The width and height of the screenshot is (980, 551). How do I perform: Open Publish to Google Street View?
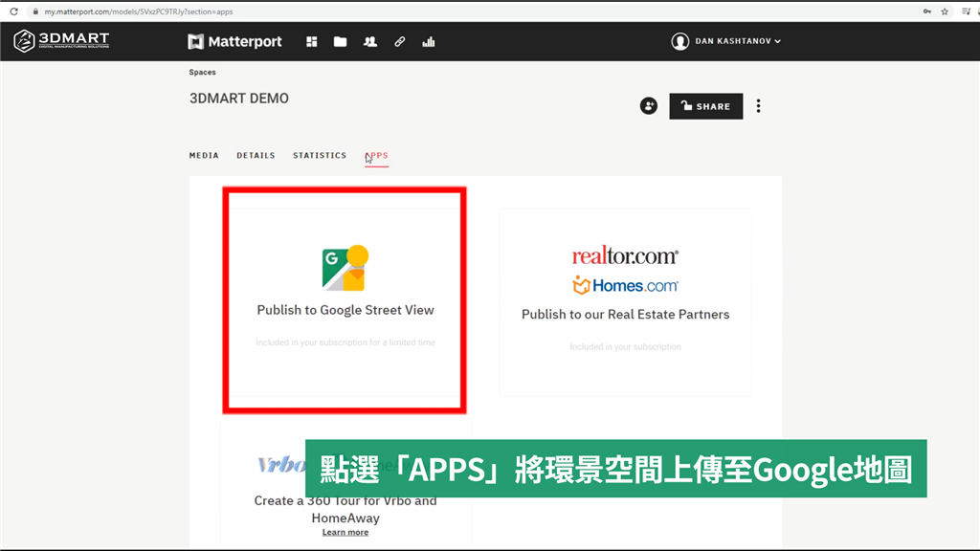345,310
